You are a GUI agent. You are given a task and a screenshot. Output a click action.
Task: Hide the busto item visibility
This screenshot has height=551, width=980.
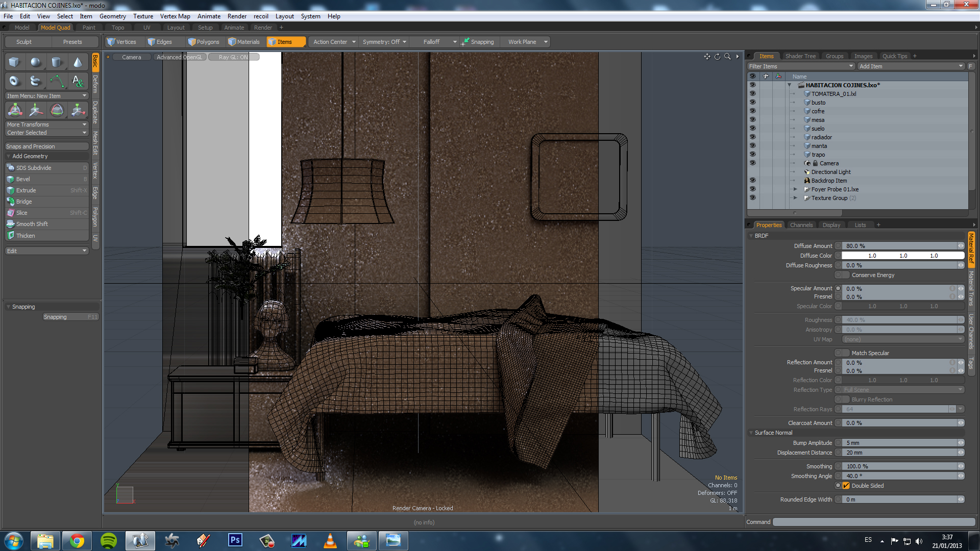752,103
